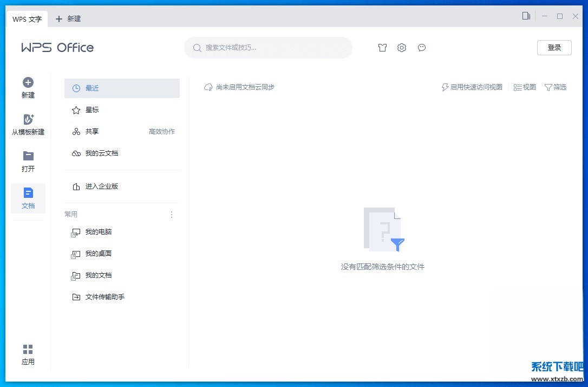Click the 登录 login button
588x387 pixels.
point(554,48)
